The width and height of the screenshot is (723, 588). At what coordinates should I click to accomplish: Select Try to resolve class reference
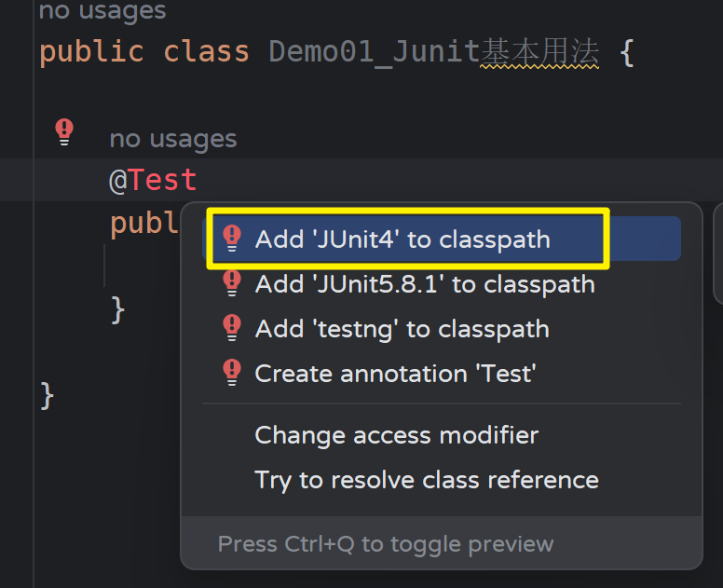click(427, 480)
